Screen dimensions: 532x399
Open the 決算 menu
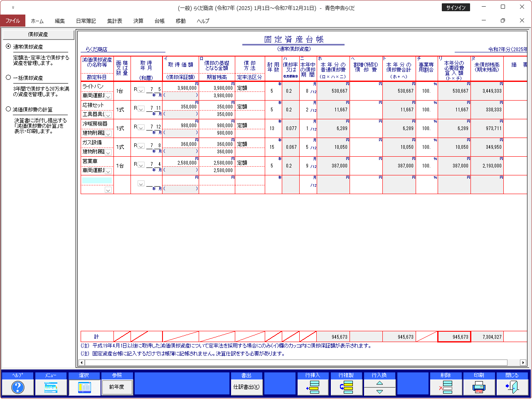(x=138, y=21)
